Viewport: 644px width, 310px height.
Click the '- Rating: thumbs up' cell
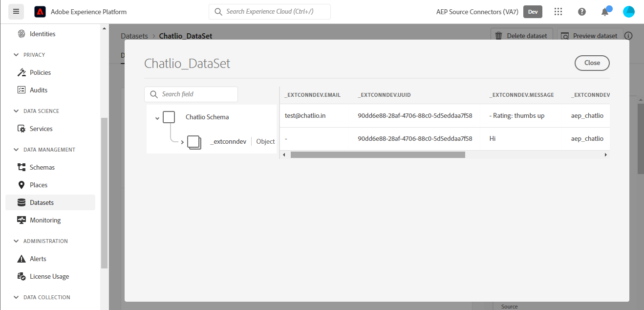[516, 116]
